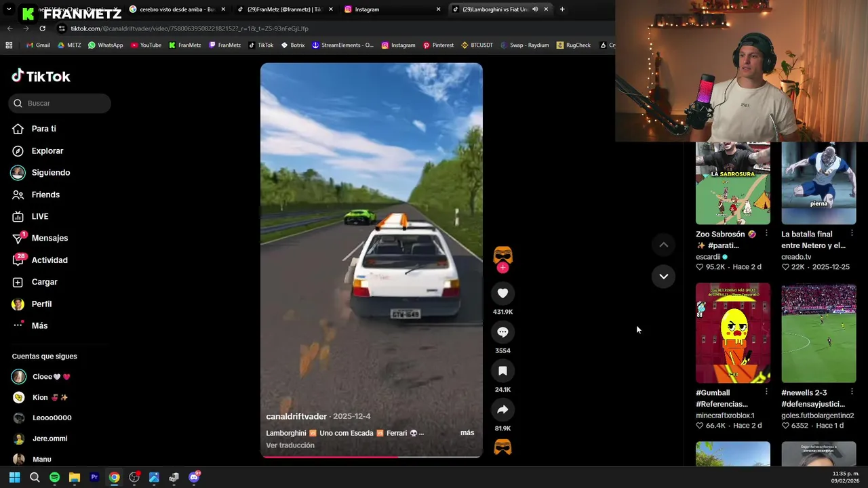Screen dimensions: 868x488
Task: Open escardii creator link
Action: [708, 257]
